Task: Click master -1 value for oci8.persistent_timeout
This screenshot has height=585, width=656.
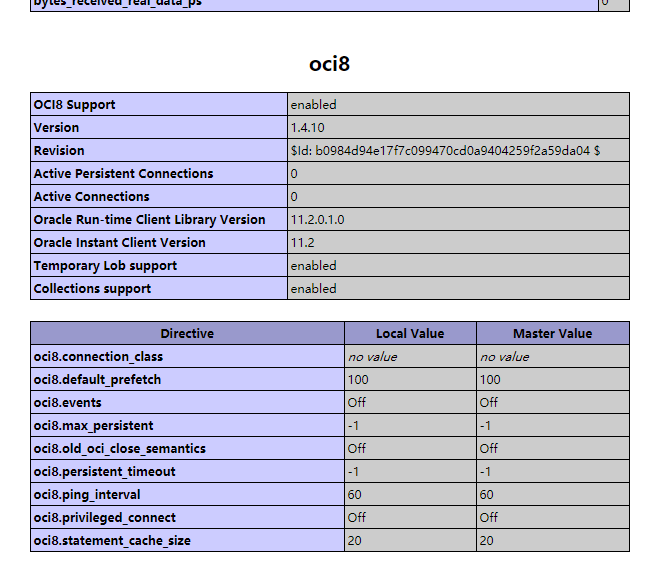Action: pos(485,472)
